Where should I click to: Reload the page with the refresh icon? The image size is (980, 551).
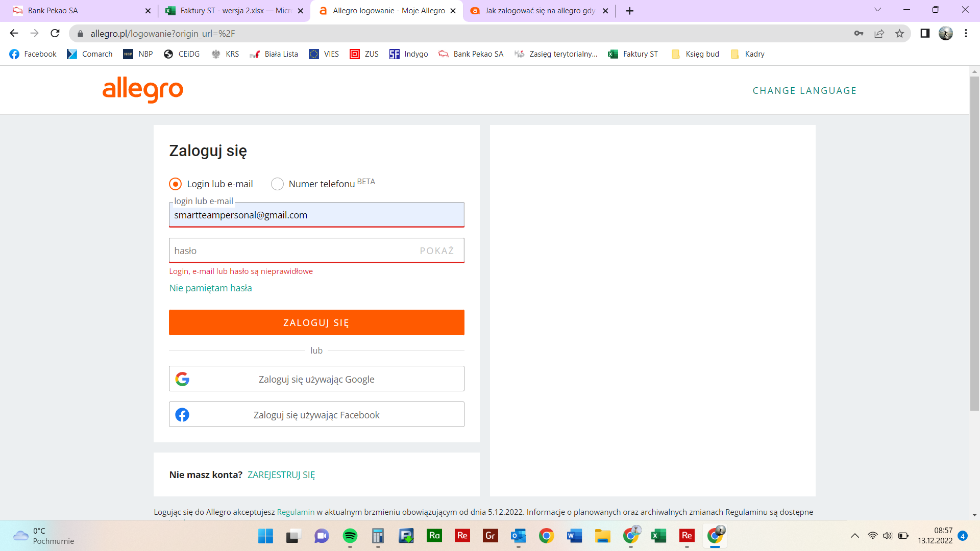pos(55,33)
